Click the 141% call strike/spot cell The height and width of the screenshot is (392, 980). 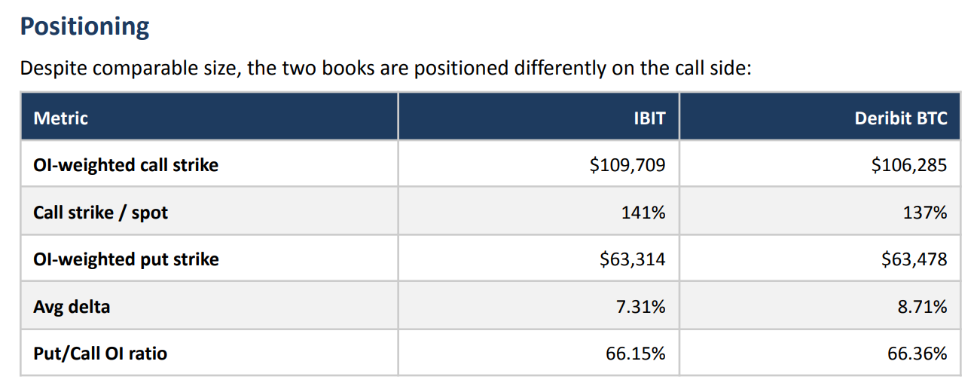[643, 213]
